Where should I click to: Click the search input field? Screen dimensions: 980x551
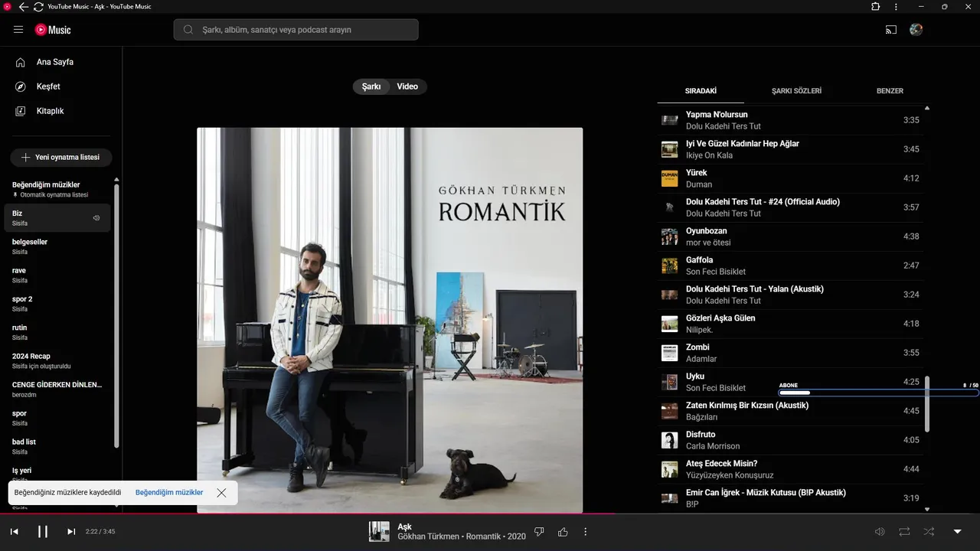pos(296,30)
